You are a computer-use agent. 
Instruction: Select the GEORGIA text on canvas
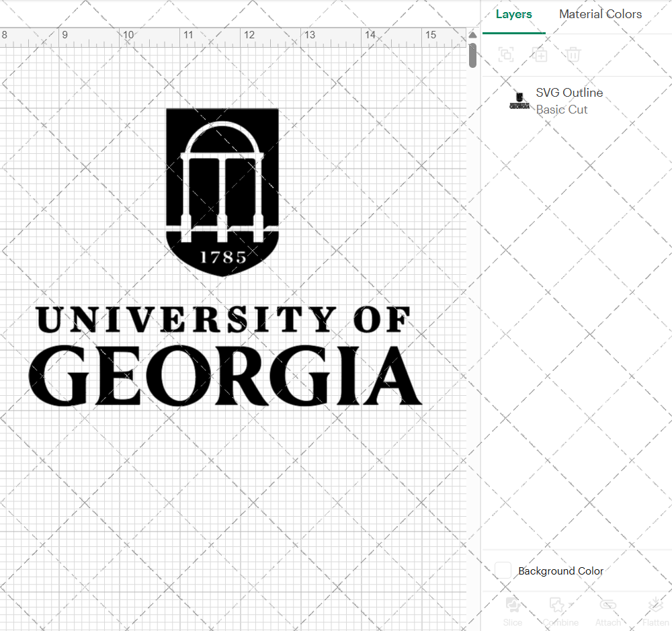[x=225, y=376]
